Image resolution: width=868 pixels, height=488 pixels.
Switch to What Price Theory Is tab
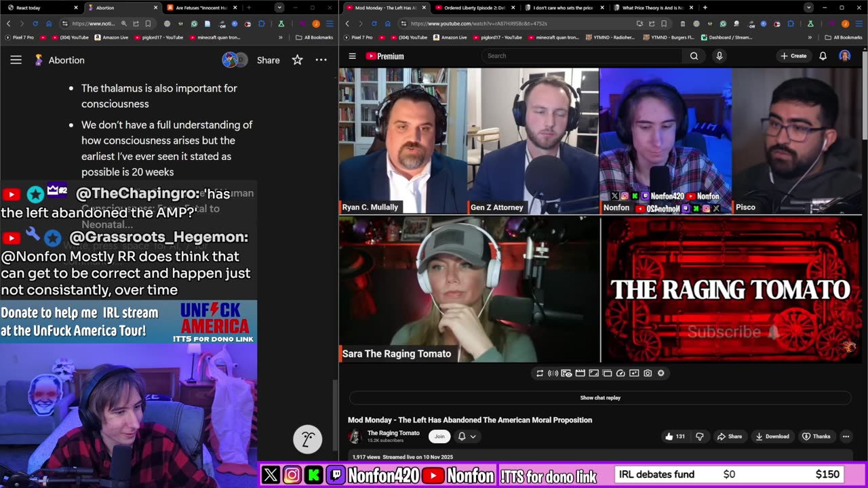[652, 7]
